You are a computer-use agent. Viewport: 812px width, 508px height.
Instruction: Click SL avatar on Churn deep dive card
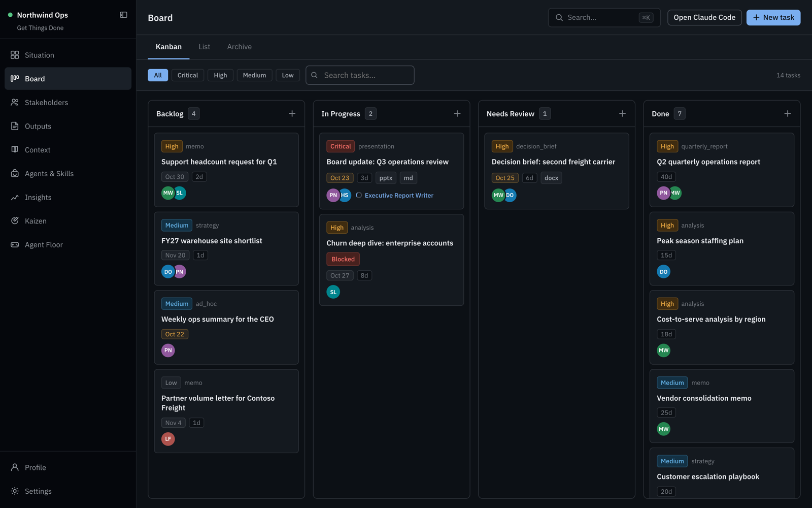333,292
